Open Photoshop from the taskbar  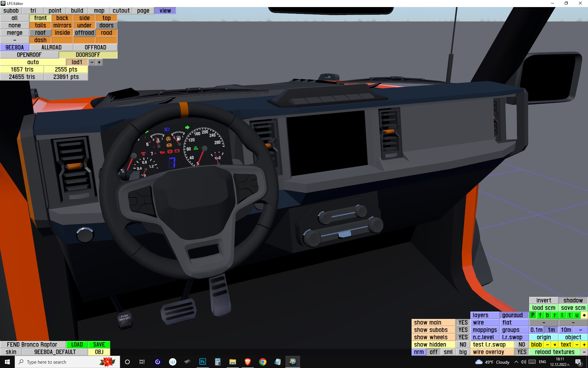point(202,362)
